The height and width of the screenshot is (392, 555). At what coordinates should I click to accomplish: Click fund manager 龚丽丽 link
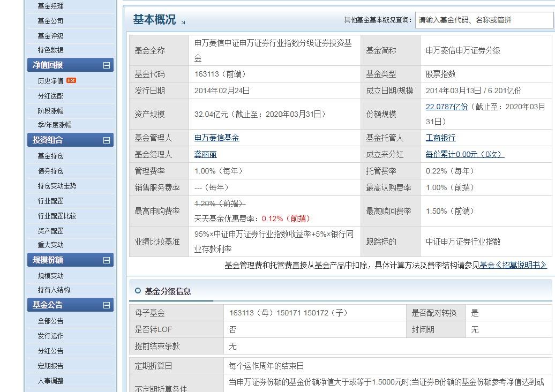tap(205, 154)
